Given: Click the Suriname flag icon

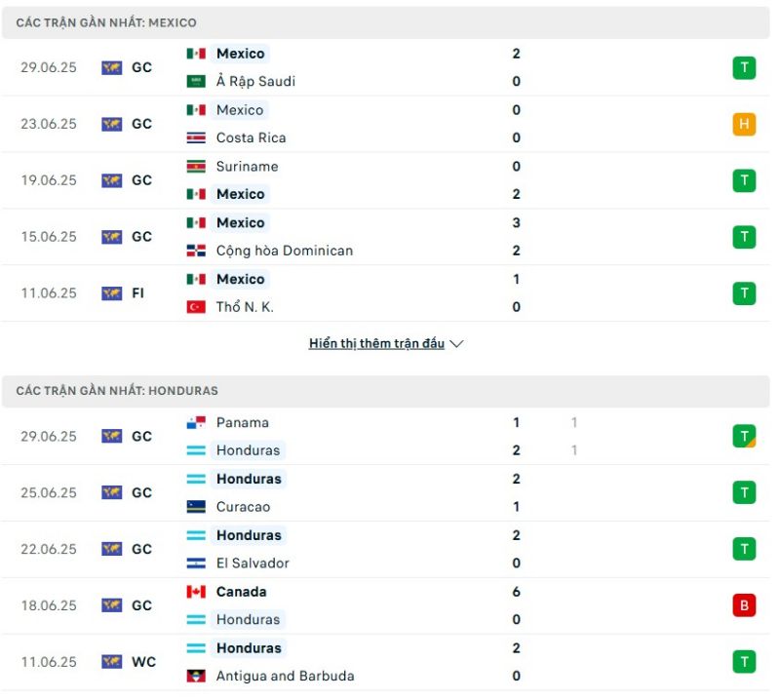Looking at the screenshot, I should (196, 167).
